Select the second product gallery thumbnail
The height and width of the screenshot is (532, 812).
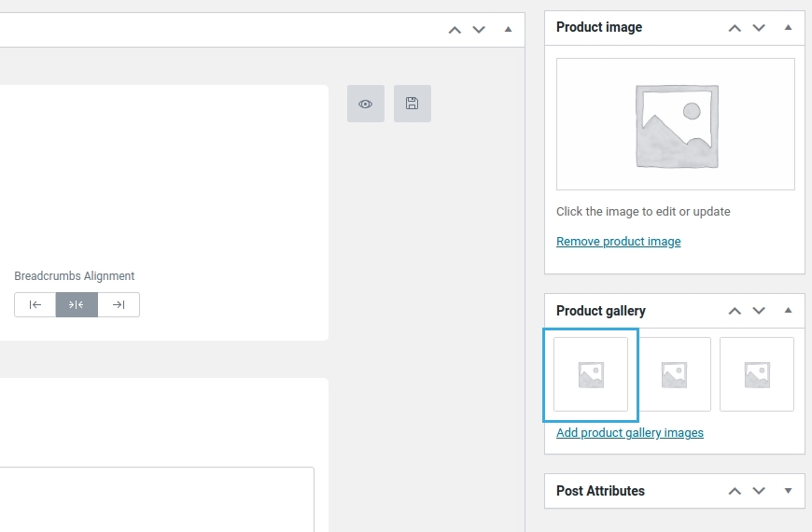point(674,374)
